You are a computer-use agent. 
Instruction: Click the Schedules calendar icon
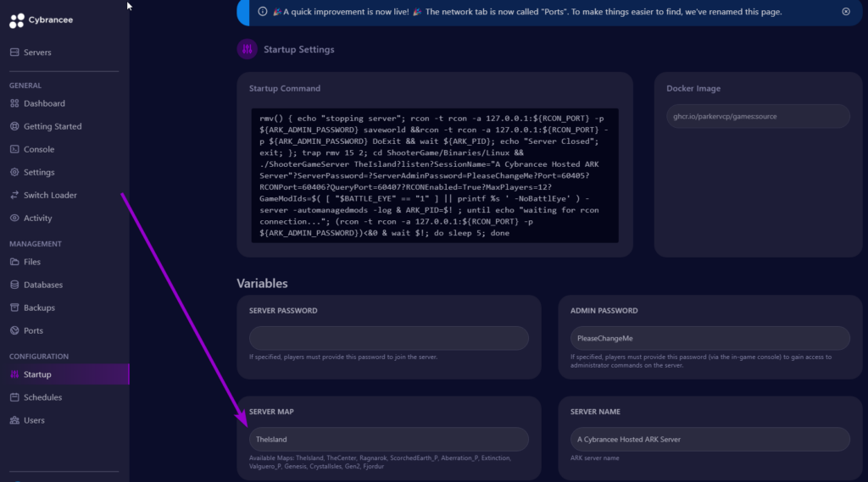(x=14, y=397)
